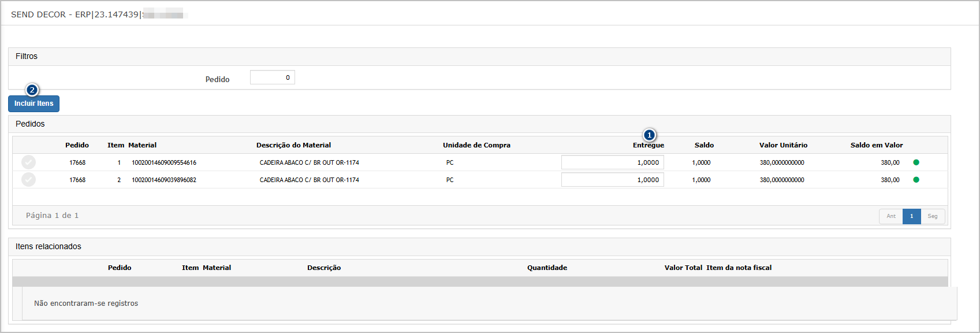The image size is (980, 333).
Task: Click material code 10020014609039896082
Action: click(x=164, y=180)
